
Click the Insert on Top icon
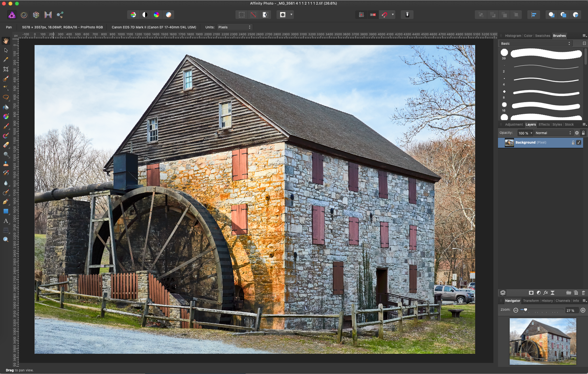[x=563, y=15]
